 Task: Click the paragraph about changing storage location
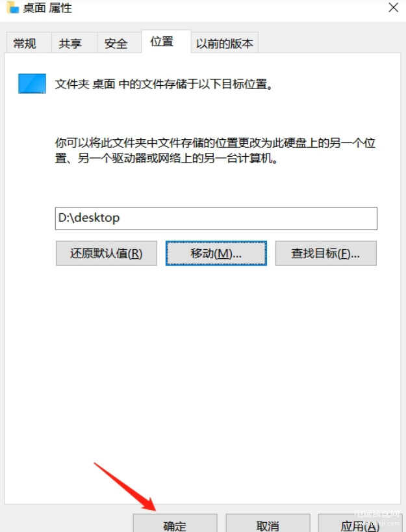[x=215, y=150]
